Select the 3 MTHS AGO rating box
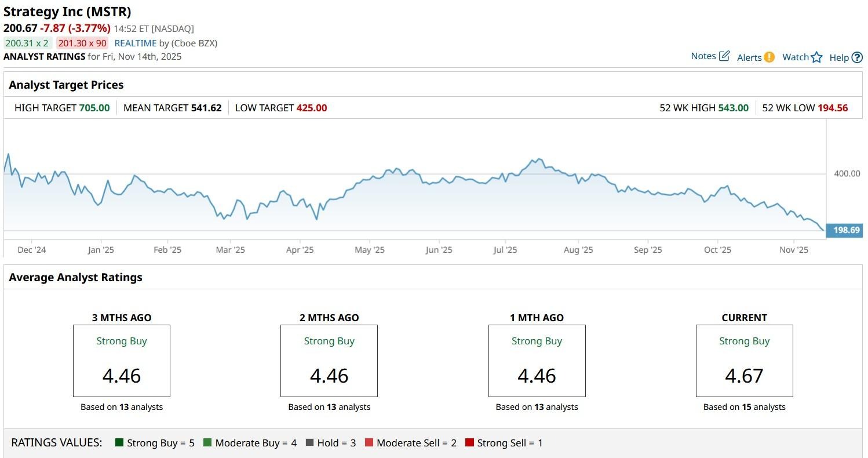Screen dimensions: 868x458 122,361
